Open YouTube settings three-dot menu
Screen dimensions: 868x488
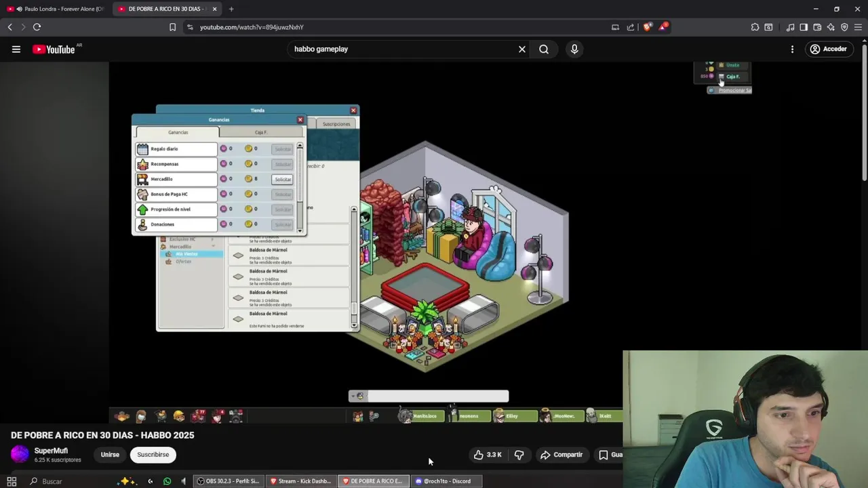pyautogui.click(x=792, y=49)
